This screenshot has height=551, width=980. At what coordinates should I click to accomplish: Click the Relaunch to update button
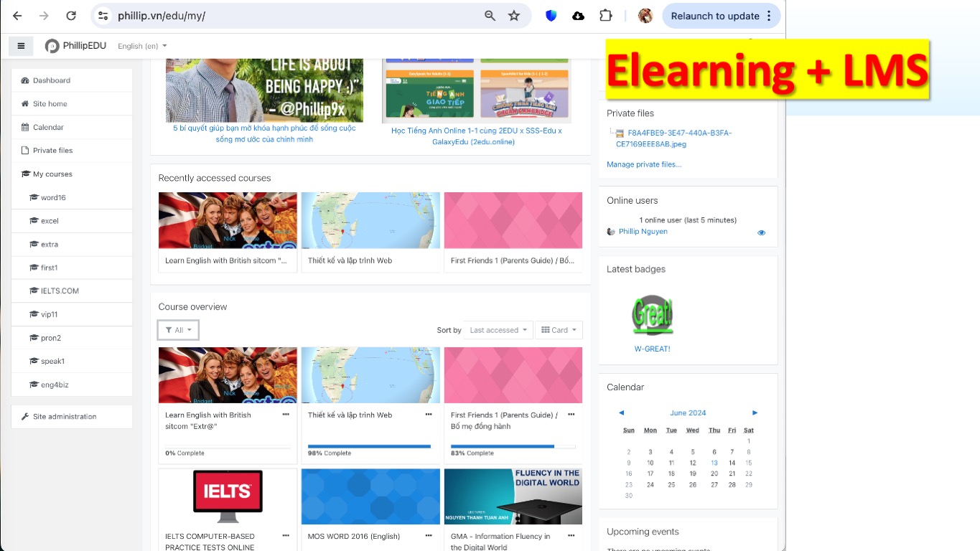click(x=714, y=16)
